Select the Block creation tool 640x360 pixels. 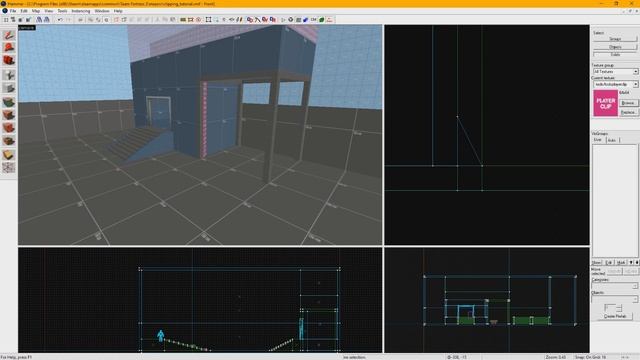click(9, 88)
